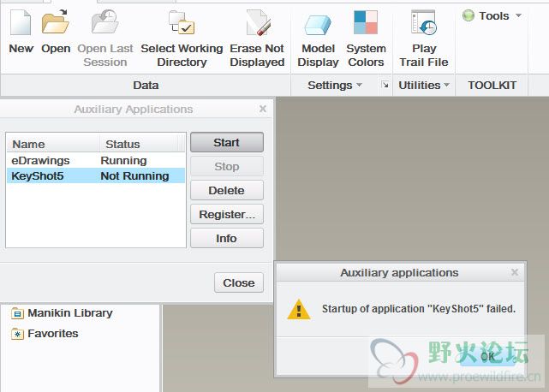This screenshot has width=549, height=392.
Task: Click the Stop button
Action: 227,166
